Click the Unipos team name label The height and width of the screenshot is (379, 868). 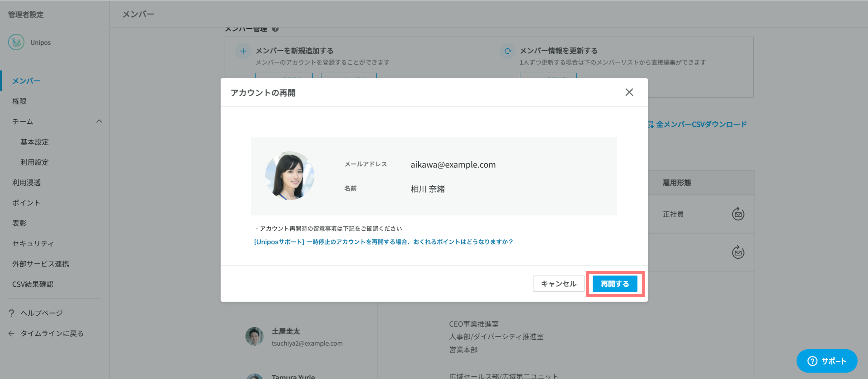tap(40, 42)
